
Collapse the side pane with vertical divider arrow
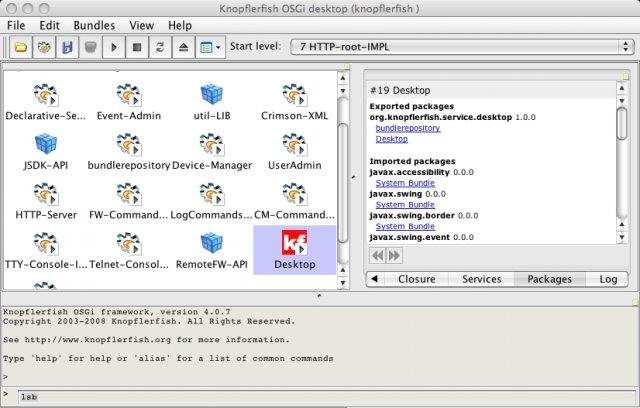pos(353,177)
